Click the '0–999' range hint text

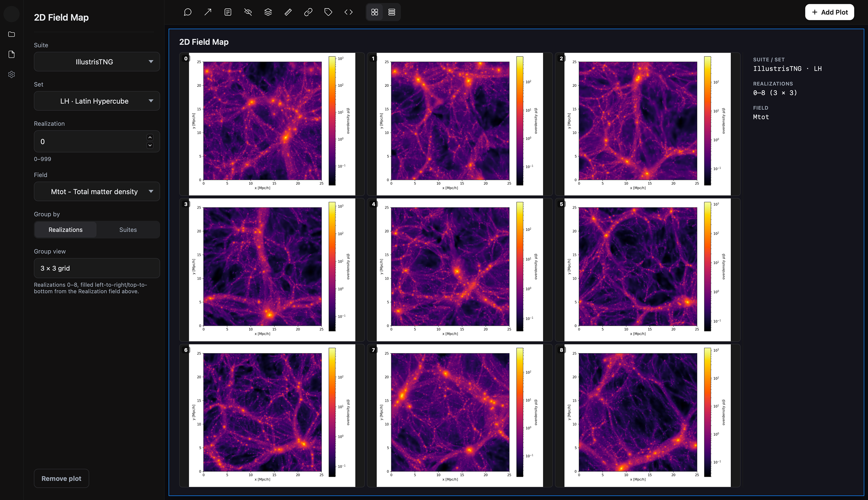pos(43,159)
